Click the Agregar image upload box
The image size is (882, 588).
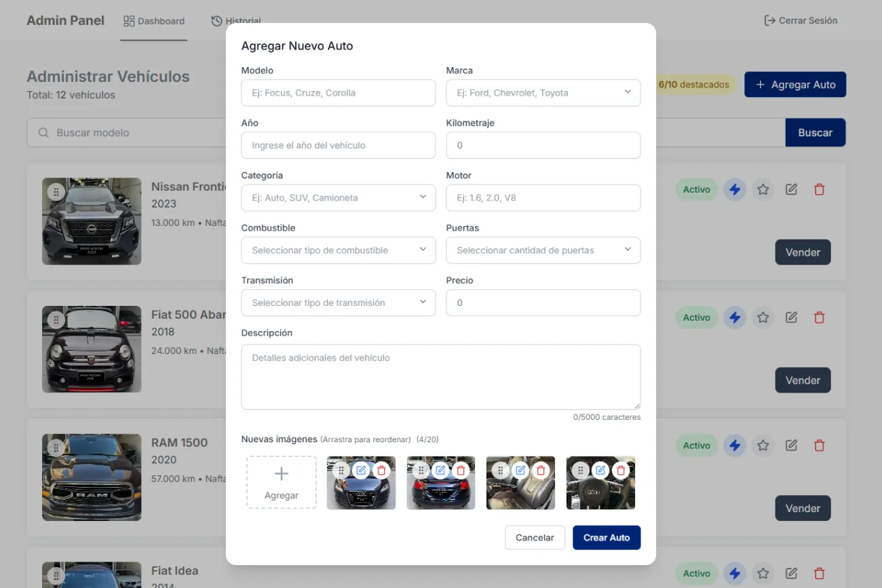(282, 482)
